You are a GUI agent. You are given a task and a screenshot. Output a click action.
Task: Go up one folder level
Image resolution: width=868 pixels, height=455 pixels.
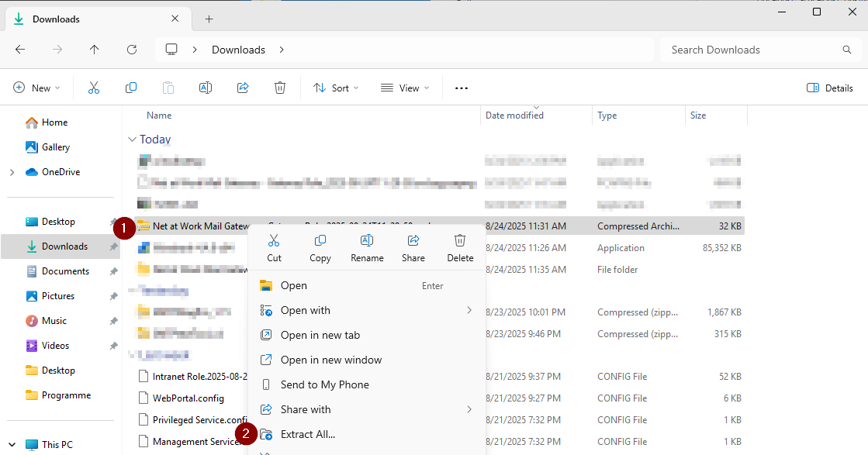pos(95,50)
